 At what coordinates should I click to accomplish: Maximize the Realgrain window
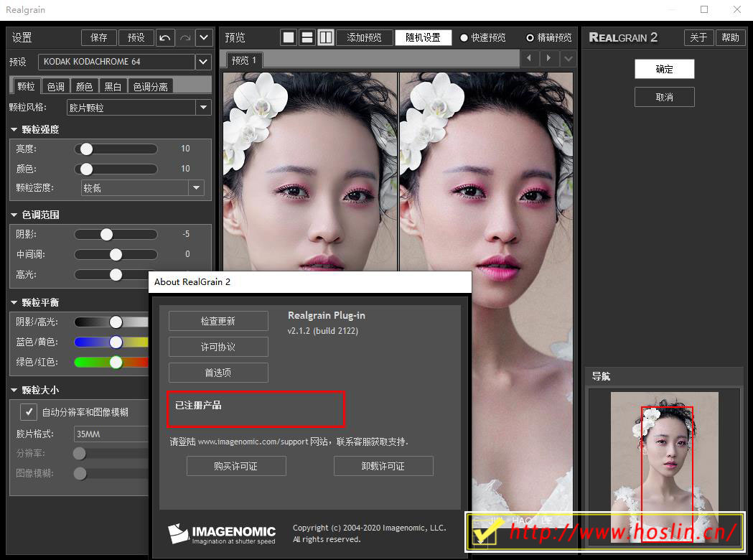(x=704, y=9)
